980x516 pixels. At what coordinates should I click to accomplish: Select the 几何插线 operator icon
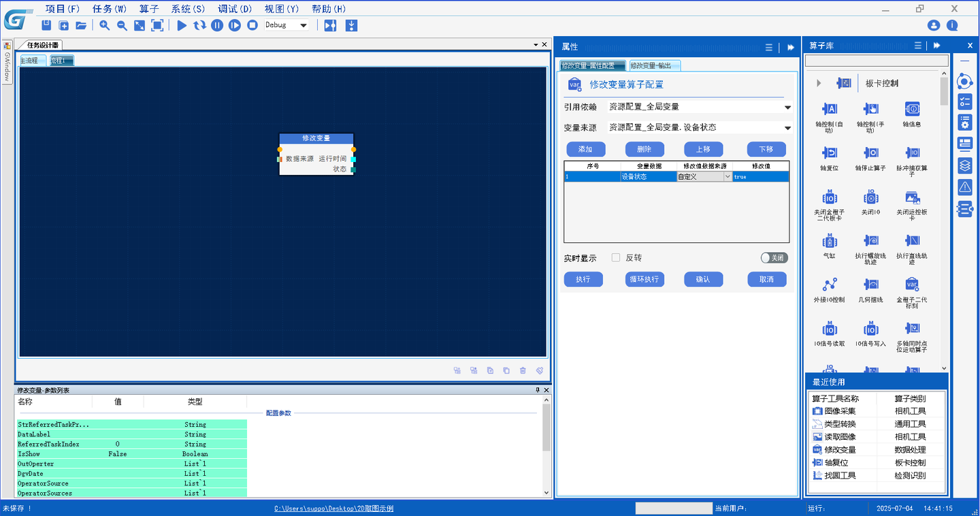point(870,285)
